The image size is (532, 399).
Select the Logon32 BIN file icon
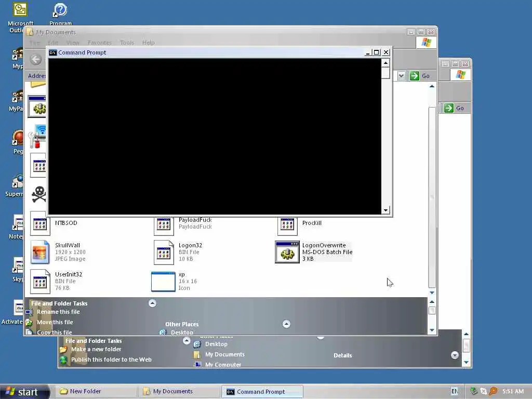pyautogui.click(x=164, y=252)
